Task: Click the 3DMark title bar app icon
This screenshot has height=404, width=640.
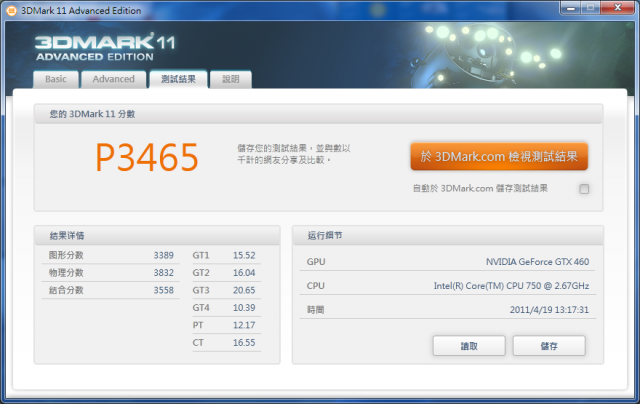Action: coord(12,11)
